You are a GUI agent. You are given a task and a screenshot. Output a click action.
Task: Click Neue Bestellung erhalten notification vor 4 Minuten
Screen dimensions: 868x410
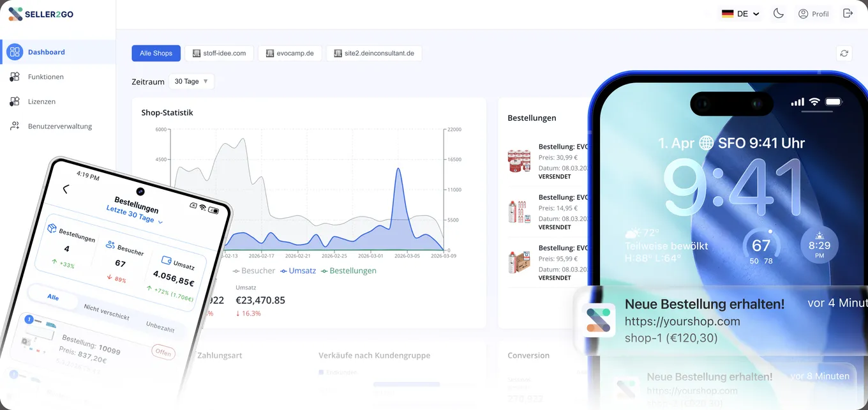point(721,321)
